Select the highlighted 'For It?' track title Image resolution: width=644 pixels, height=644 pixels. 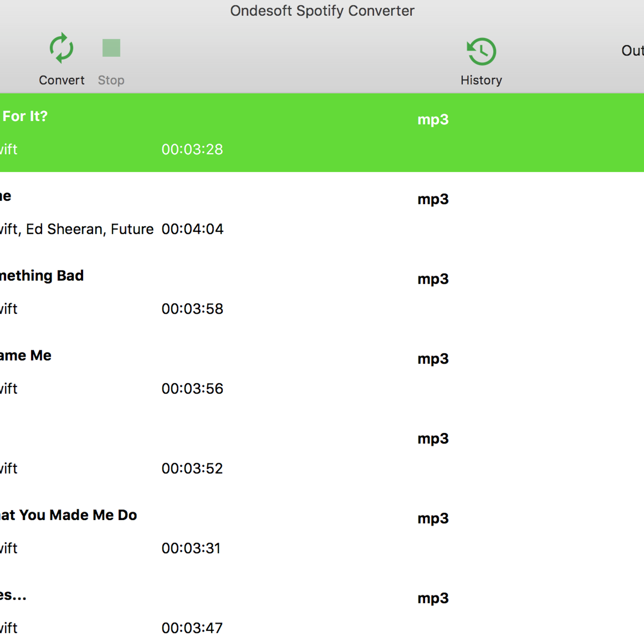25,116
